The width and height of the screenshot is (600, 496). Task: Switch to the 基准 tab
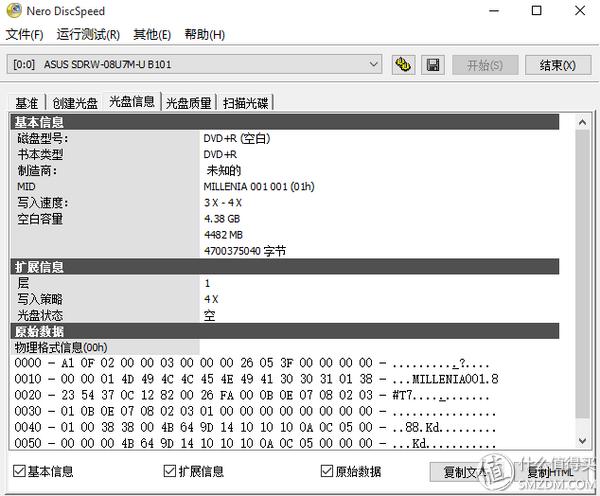[27, 103]
